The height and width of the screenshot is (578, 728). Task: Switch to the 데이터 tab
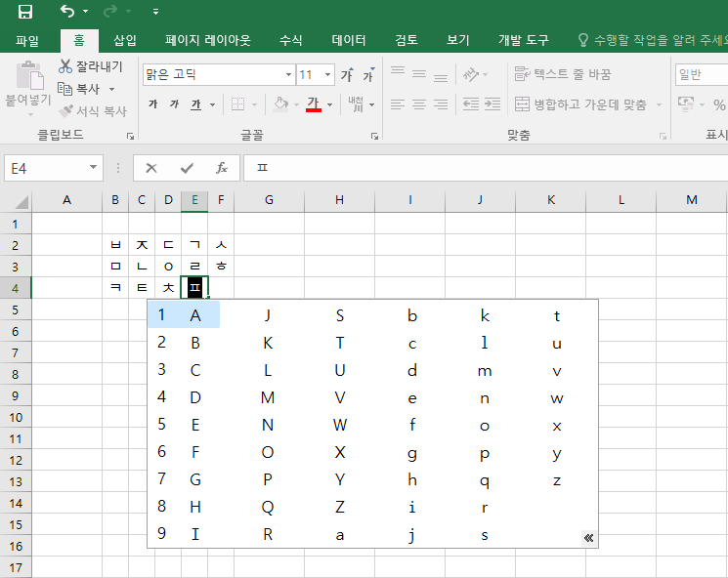point(349,41)
